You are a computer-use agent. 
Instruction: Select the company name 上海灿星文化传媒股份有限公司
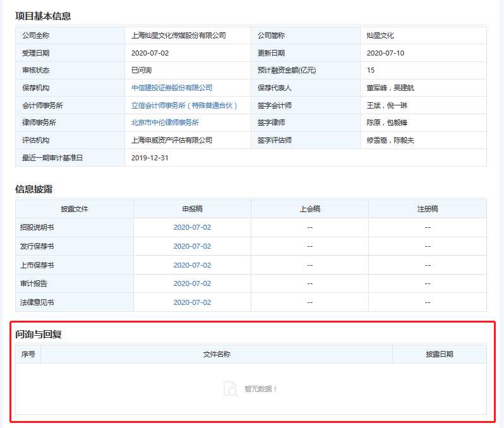pos(178,35)
